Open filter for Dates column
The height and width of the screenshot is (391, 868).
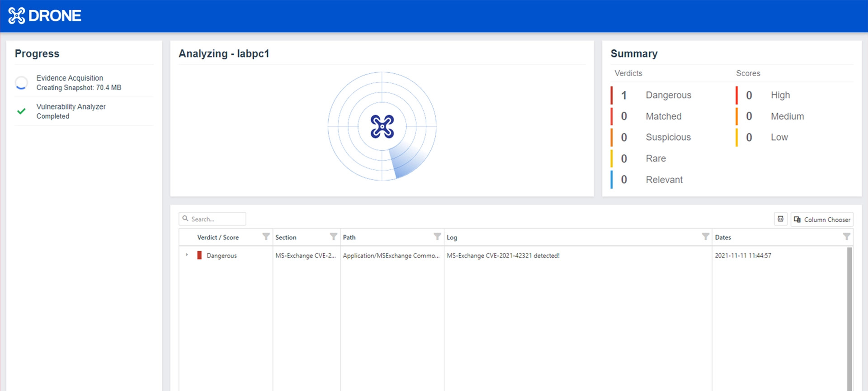tap(846, 237)
